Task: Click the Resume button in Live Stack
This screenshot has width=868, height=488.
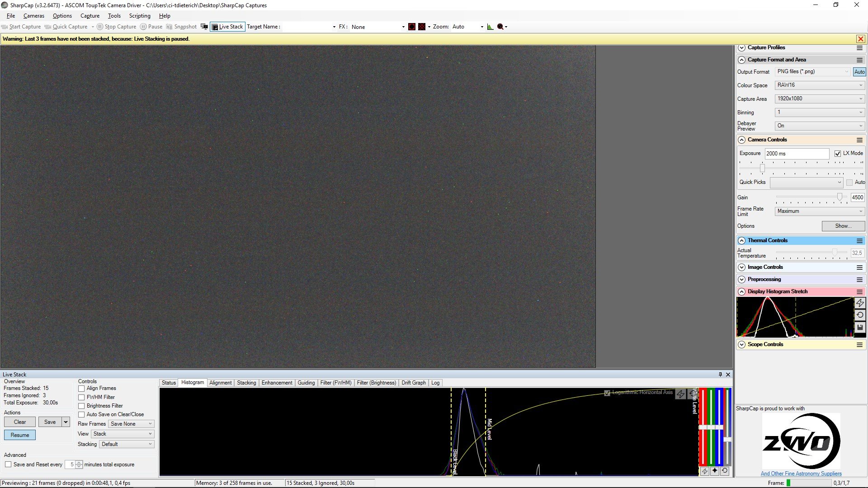Action: (x=20, y=435)
